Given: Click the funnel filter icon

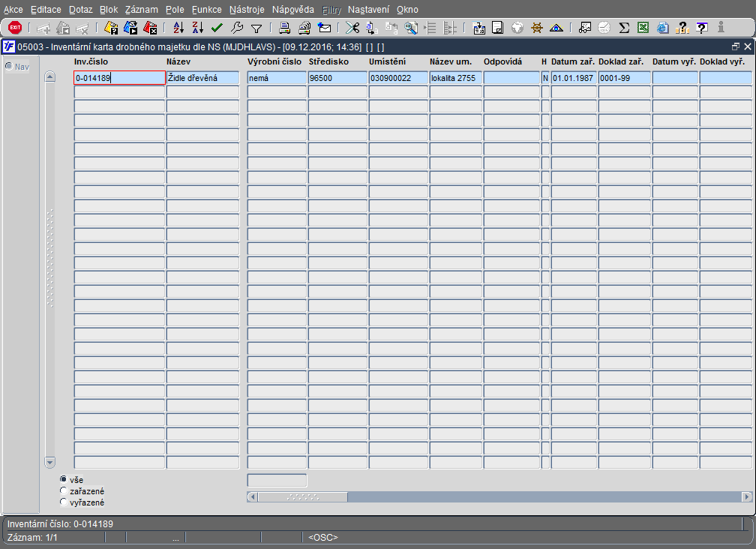Looking at the screenshot, I should pos(256,28).
